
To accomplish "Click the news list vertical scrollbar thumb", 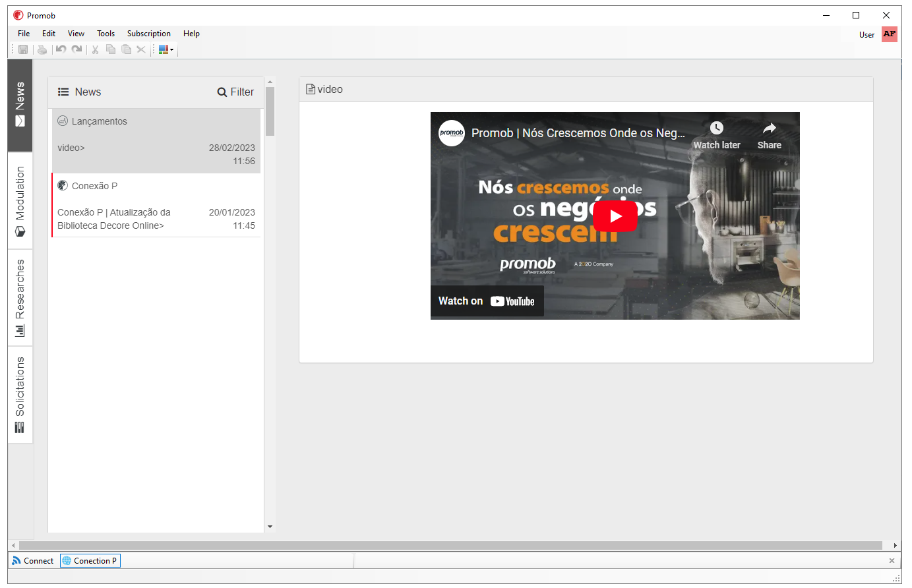I will (270, 111).
